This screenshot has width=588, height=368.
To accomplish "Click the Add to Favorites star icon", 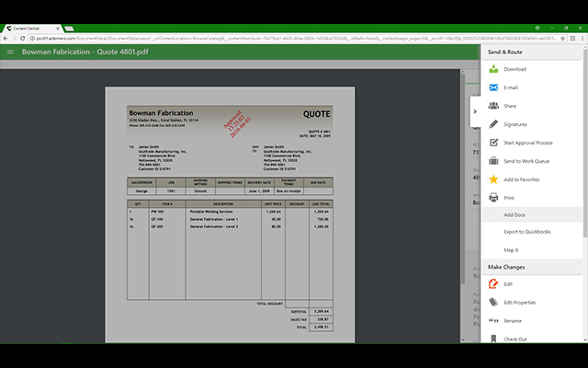I will coord(493,179).
